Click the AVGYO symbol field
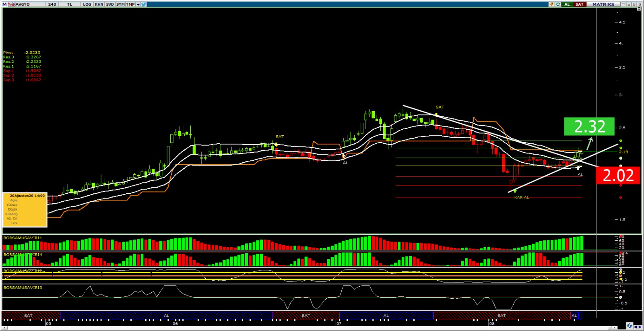Viewport: 644px width, 331px height. click(x=25, y=4)
